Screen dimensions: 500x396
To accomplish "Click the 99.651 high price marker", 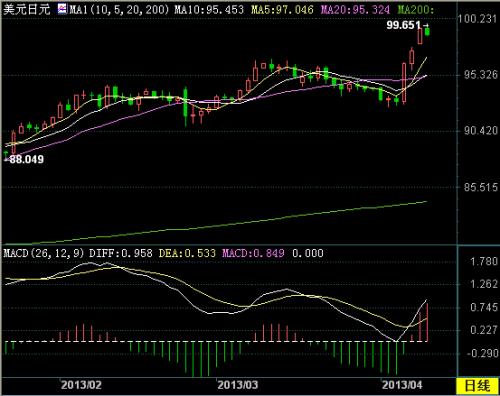I will pos(404,25).
